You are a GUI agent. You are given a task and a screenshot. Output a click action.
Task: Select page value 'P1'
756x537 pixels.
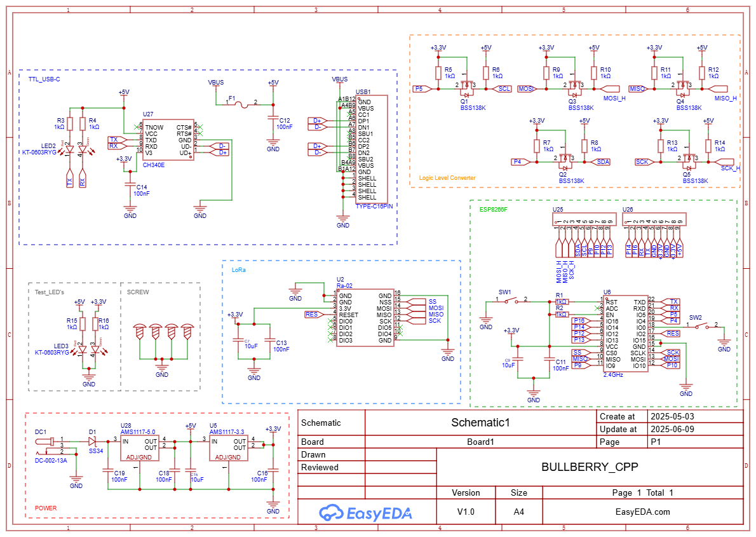[x=656, y=442]
